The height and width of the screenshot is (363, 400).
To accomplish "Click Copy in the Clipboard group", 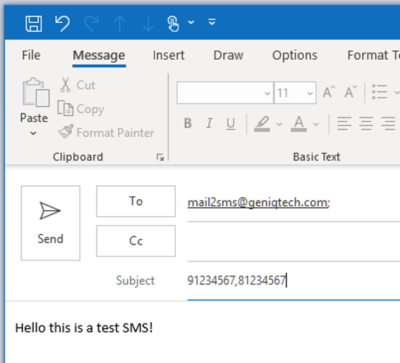I will coord(81,109).
